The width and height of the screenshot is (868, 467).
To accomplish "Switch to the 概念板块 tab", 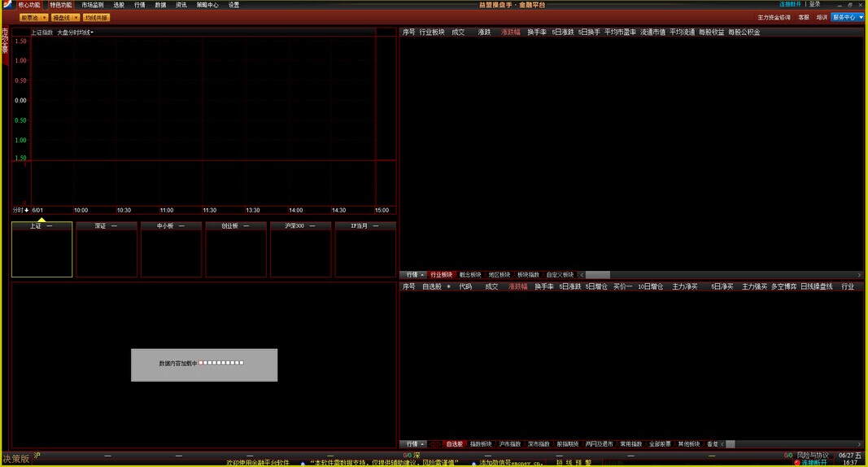I will 470,275.
